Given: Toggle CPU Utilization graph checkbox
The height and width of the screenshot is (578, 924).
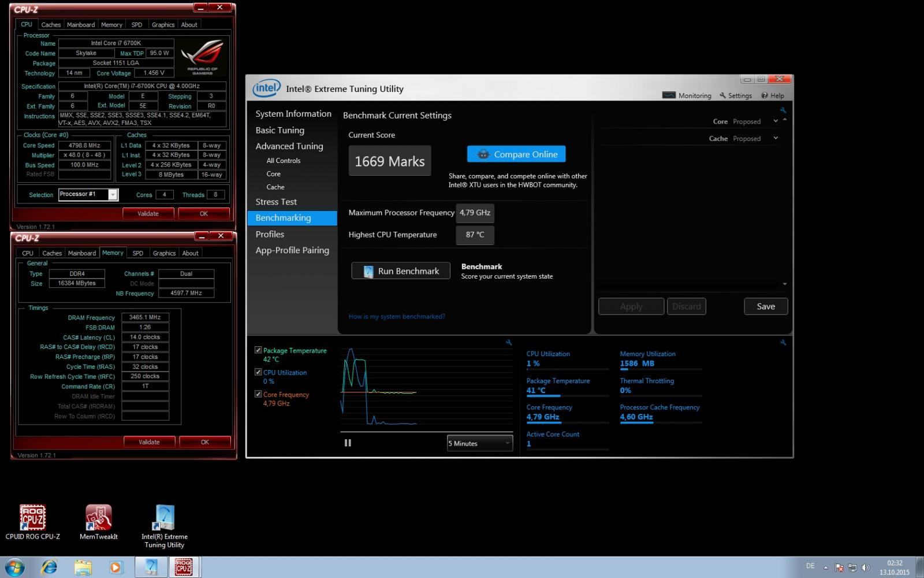Looking at the screenshot, I should [x=258, y=372].
